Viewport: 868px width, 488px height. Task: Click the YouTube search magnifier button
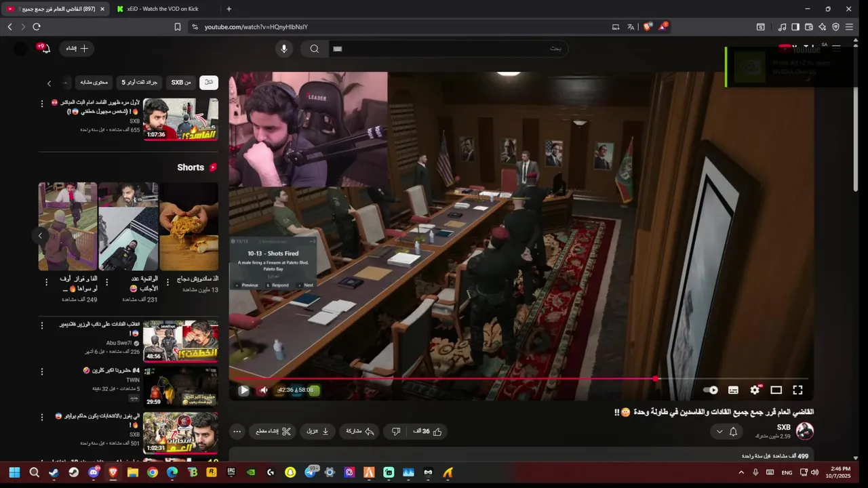(x=314, y=49)
